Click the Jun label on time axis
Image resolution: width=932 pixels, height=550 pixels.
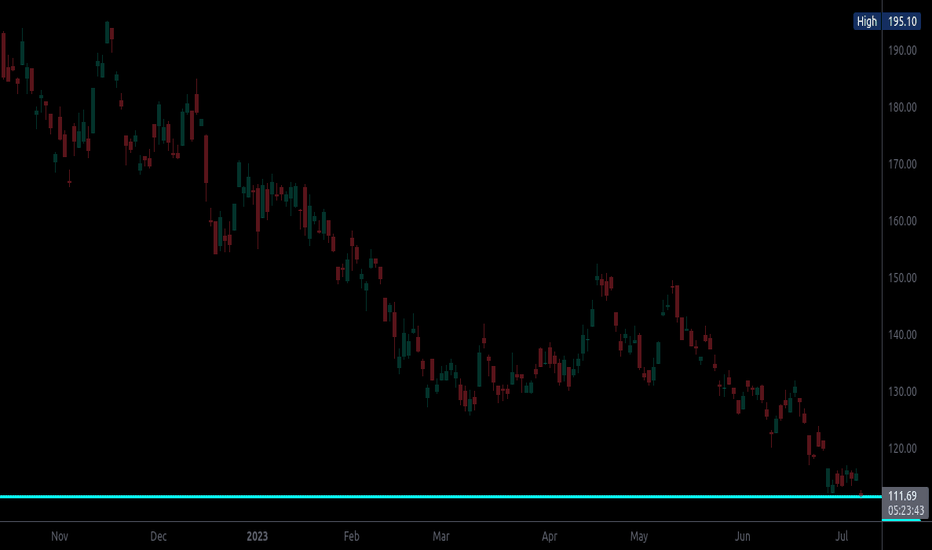(742, 536)
